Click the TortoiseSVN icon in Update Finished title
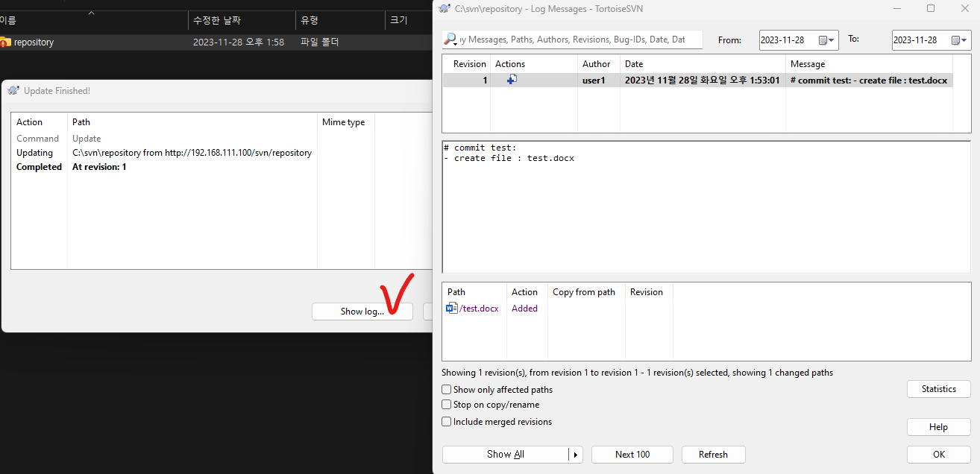980x474 pixels. (x=13, y=90)
